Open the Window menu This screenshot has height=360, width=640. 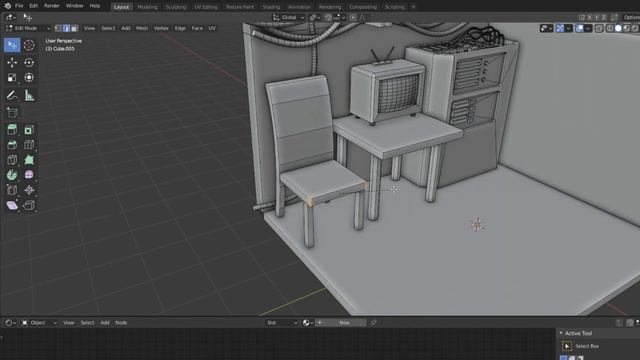coord(74,6)
